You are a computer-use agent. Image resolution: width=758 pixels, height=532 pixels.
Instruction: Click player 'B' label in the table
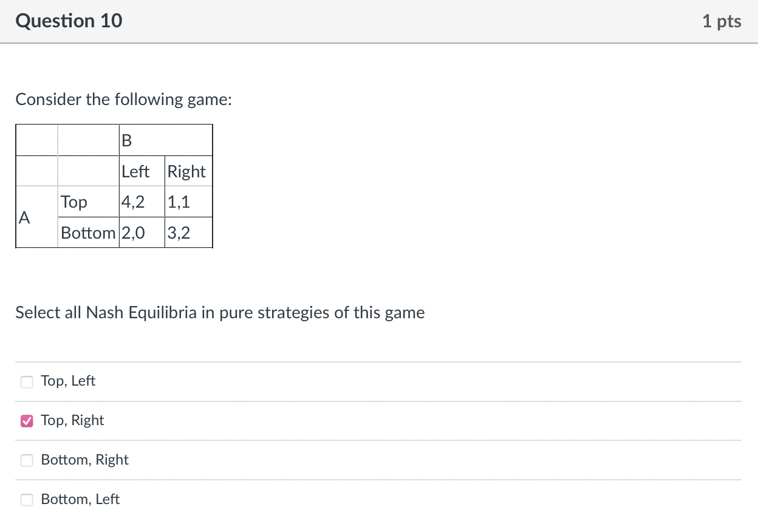[x=126, y=140]
